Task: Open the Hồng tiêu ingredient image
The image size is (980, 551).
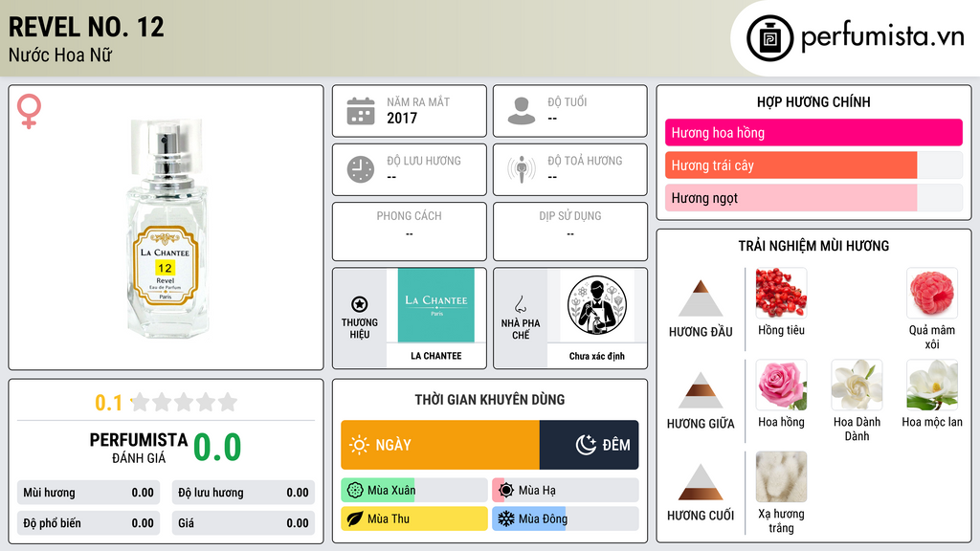Action: click(781, 293)
